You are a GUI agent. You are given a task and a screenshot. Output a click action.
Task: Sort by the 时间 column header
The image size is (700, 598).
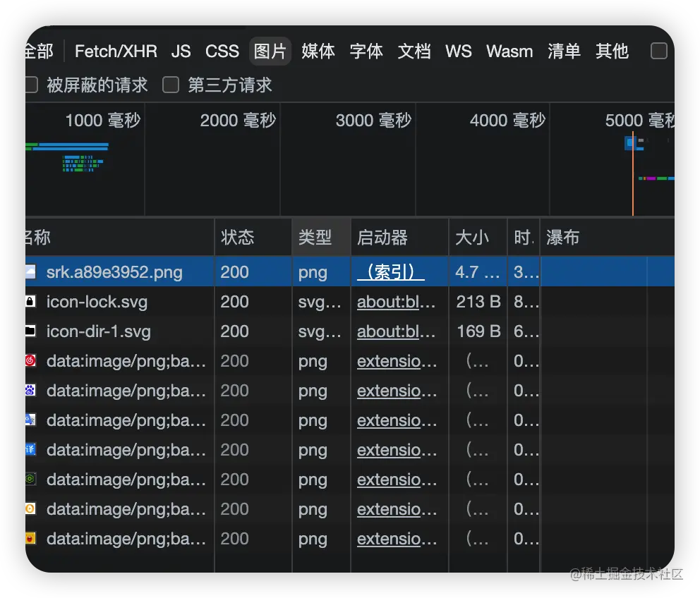pos(524,238)
